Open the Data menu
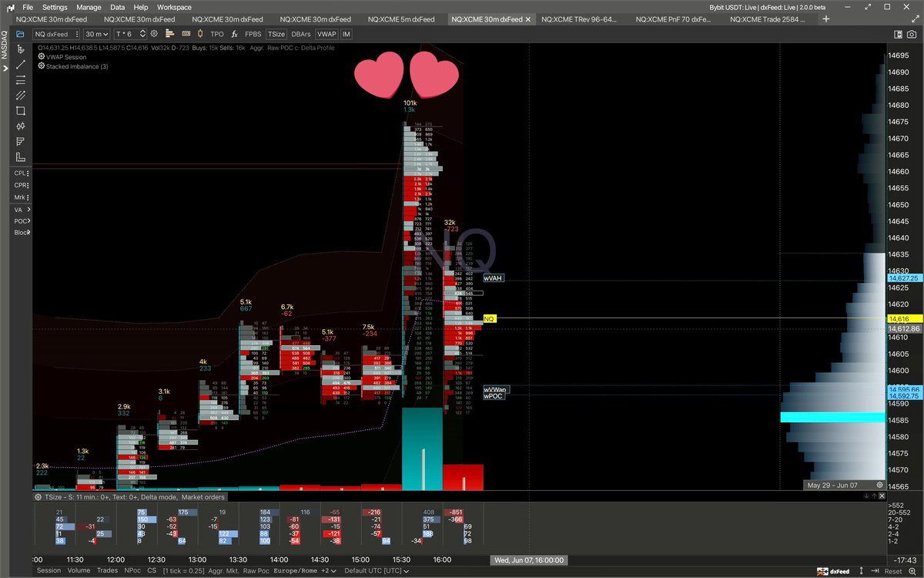This screenshot has height=578, width=924. pos(118,7)
